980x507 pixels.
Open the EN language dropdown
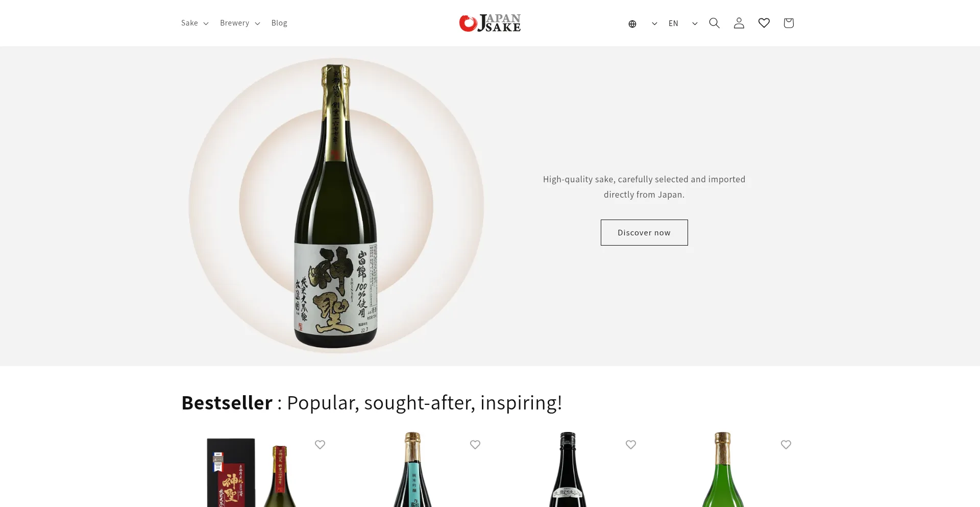[x=683, y=23]
